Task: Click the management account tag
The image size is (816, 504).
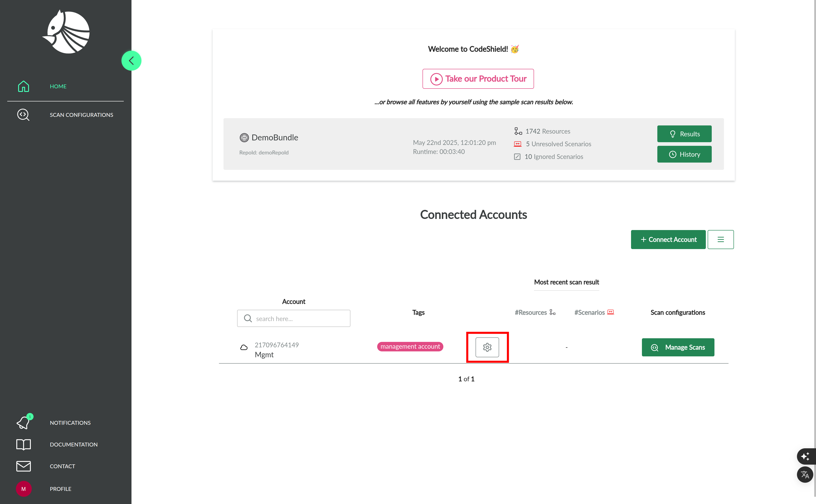Action: (410, 347)
